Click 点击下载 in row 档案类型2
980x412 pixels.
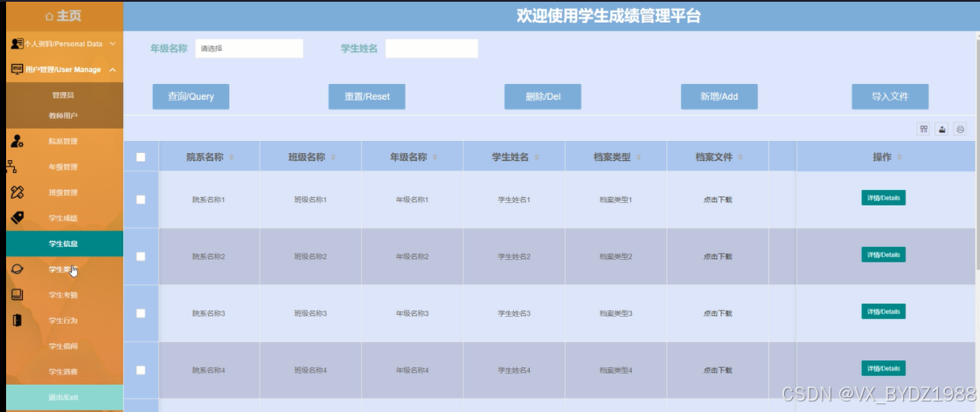718,256
